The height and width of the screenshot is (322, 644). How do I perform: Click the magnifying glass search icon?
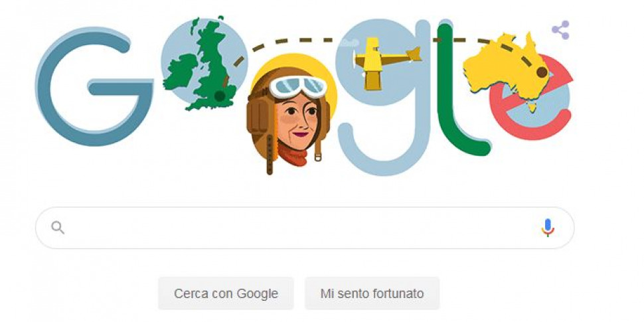tap(58, 228)
